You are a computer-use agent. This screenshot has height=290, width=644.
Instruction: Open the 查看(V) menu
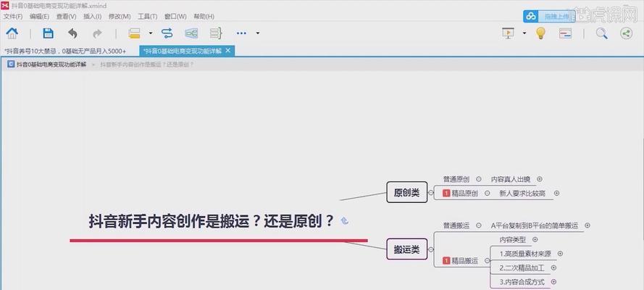(x=66, y=17)
